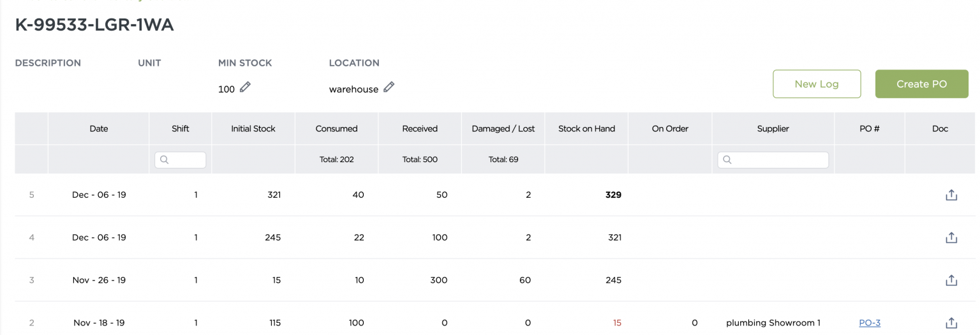980x335 pixels.
Task: Click upload doc icon for row 5
Action: (x=951, y=195)
